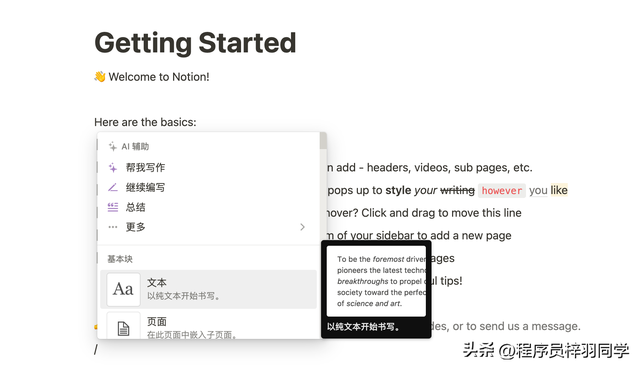Image resolution: width=640 pixels, height=369 pixels.
Task: Click the red 'however' code text
Action: point(502,191)
